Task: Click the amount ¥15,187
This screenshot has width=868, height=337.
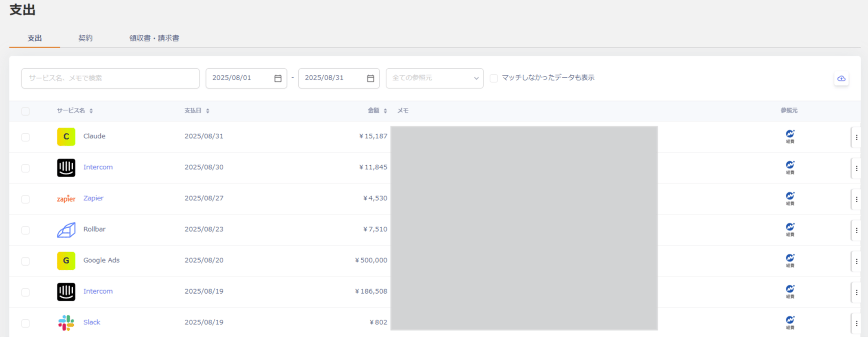Action: (373, 136)
